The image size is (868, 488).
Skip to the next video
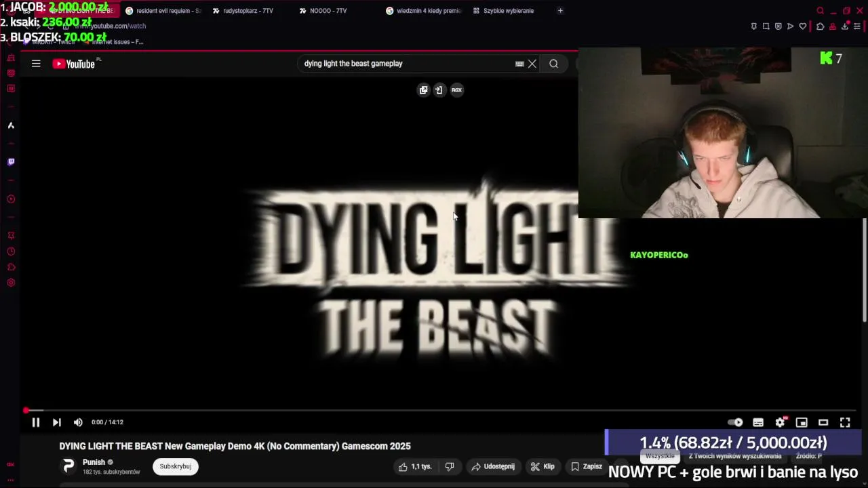click(x=57, y=422)
